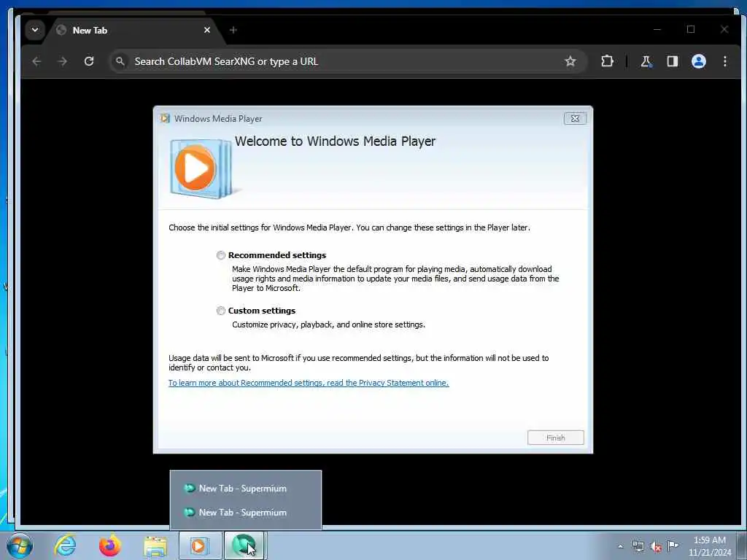
Task: Close the Windows Media Player dialog
Action: (x=575, y=119)
